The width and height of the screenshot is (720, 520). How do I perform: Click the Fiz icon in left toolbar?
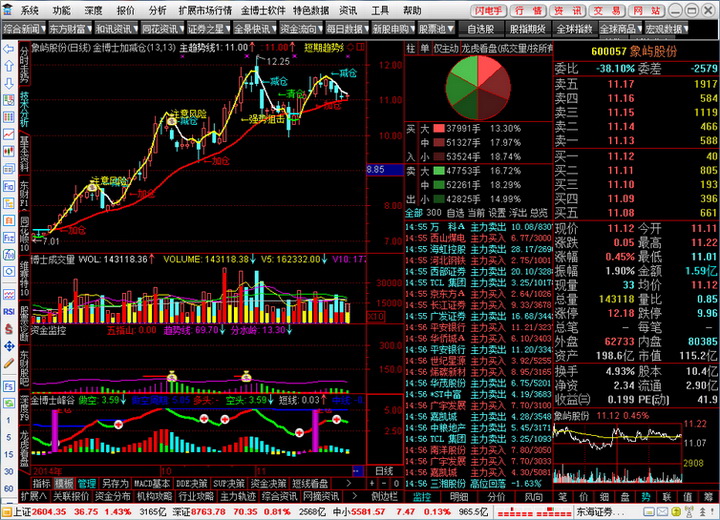pyautogui.click(x=8, y=237)
